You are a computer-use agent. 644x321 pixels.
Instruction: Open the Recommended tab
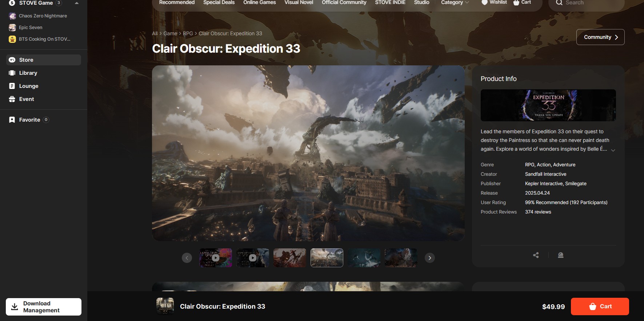[x=177, y=2]
